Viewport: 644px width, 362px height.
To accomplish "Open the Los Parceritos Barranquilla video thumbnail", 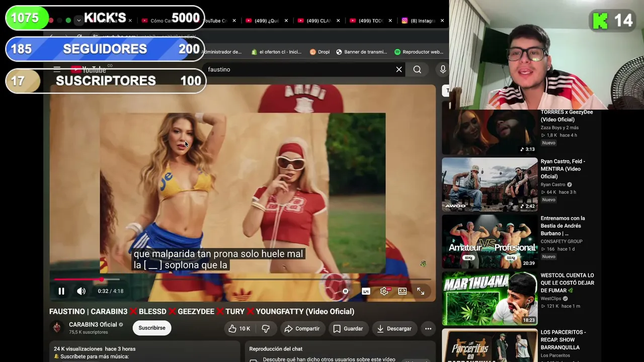I will pyautogui.click(x=490, y=345).
